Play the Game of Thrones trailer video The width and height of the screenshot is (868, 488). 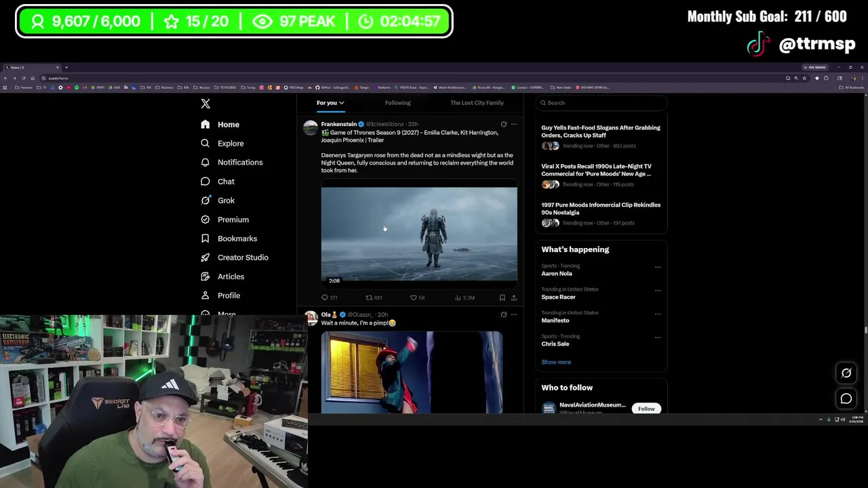click(419, 234)
